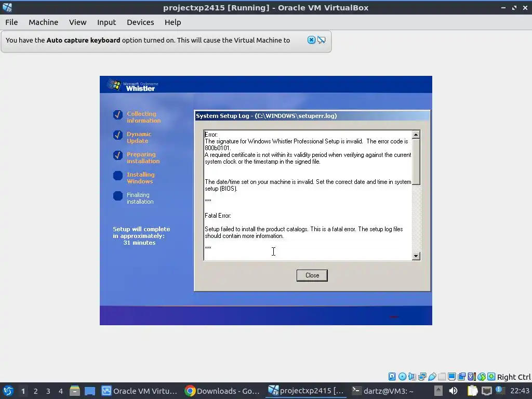
Task: Click the '31 minutes' remaining time text
Action: click(139, 243)
